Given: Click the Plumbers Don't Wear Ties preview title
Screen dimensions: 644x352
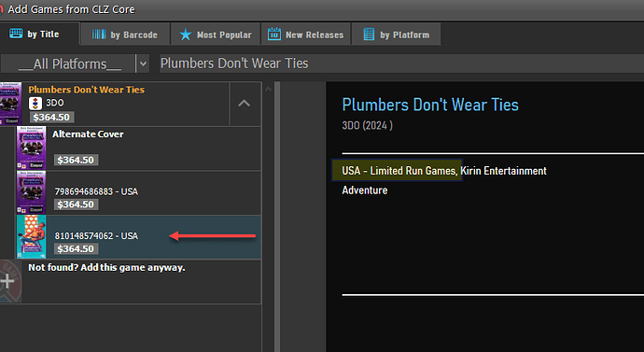Looking at the screenshot, I should click(x=430, y=105).
